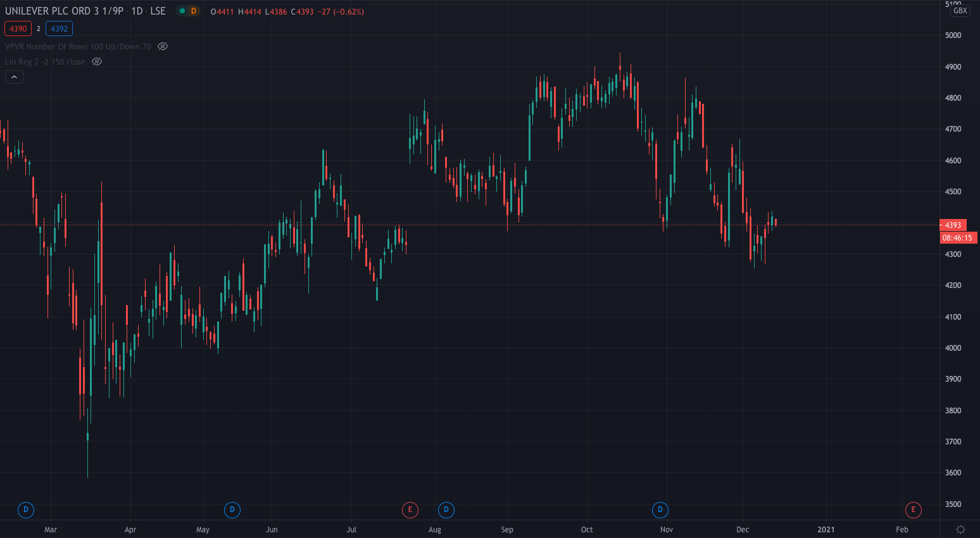This screenshot has width=980, height=538.
Task: Click the 4800 price scale label
Action: (953, 98)
